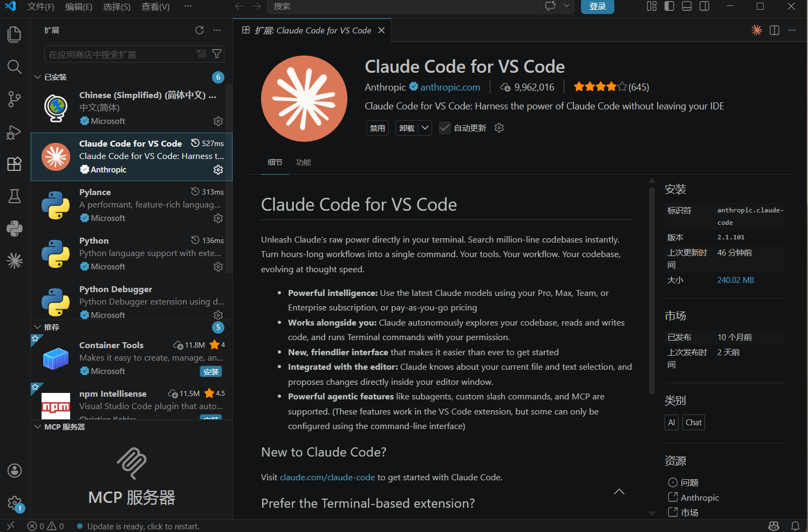Viewport: 808px width, 532px height.
Task: Open the claude.com/claude-code link
Action: click(327, 478)
